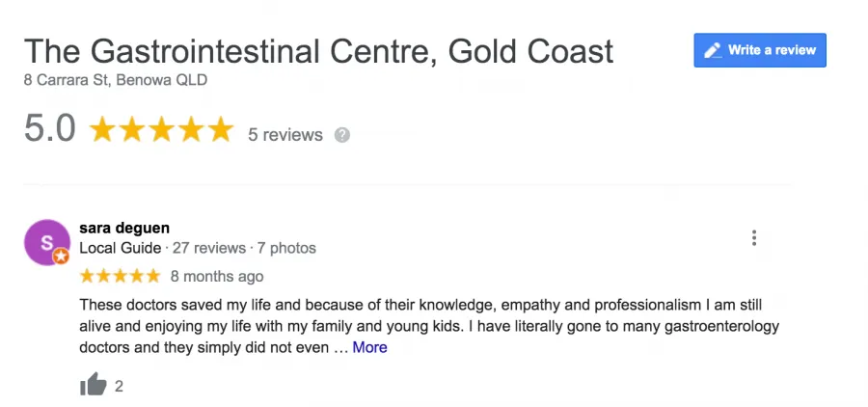The image size is (868, 407).
Task: Click the 7 photos text of reviewer
Action: (286, 248)
